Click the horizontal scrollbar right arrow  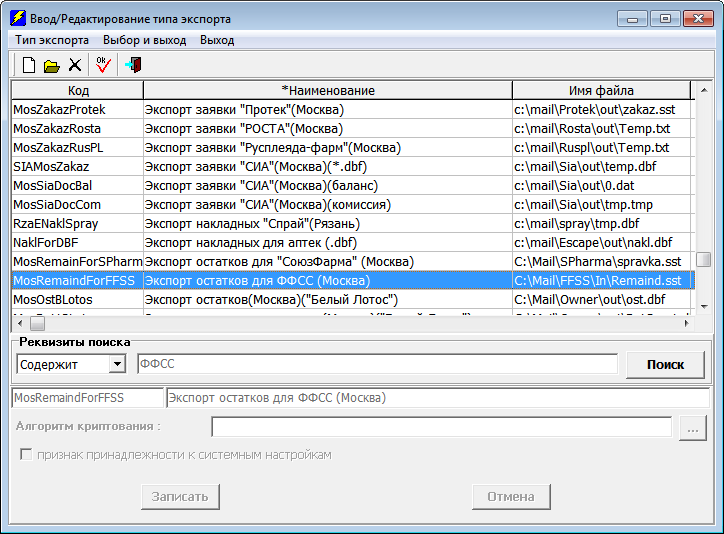point(687,324)
